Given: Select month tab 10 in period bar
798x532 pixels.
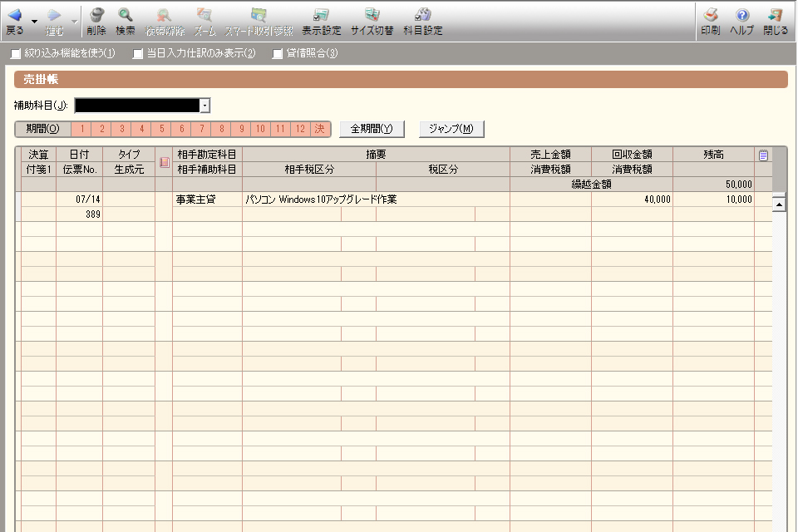Looking at the screenshot, I should [260, 129].
